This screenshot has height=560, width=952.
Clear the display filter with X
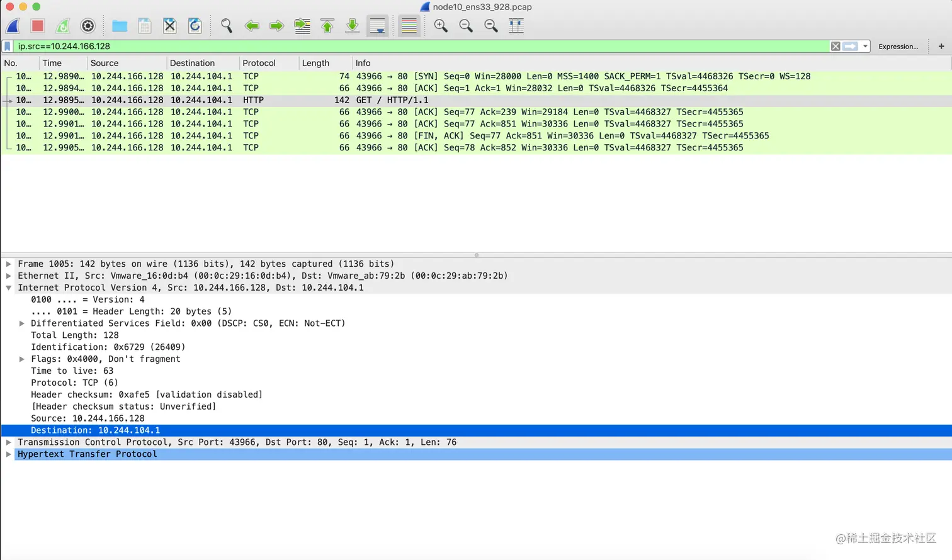[836, 47]
